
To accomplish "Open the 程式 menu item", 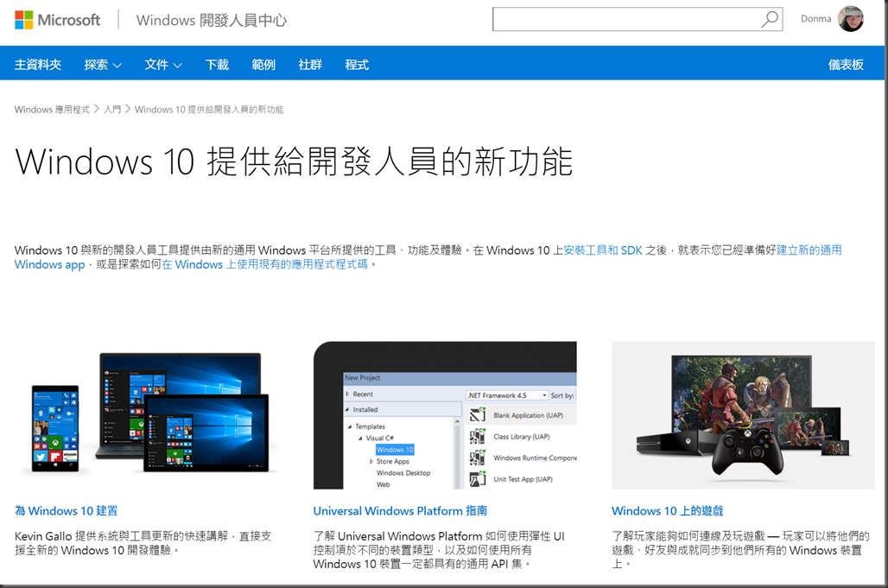I will click(357, 65).
